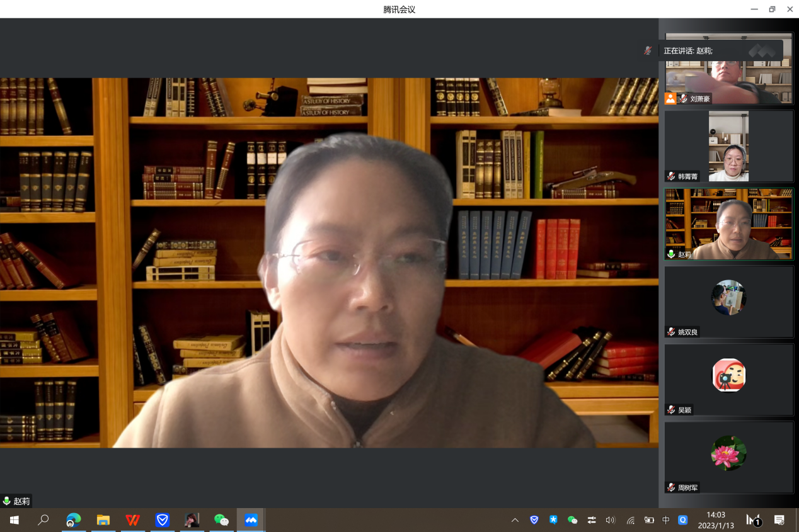799x532 pixels.
Task: Open WPS Office from the taskbar
Action: [x=133, y=520]
